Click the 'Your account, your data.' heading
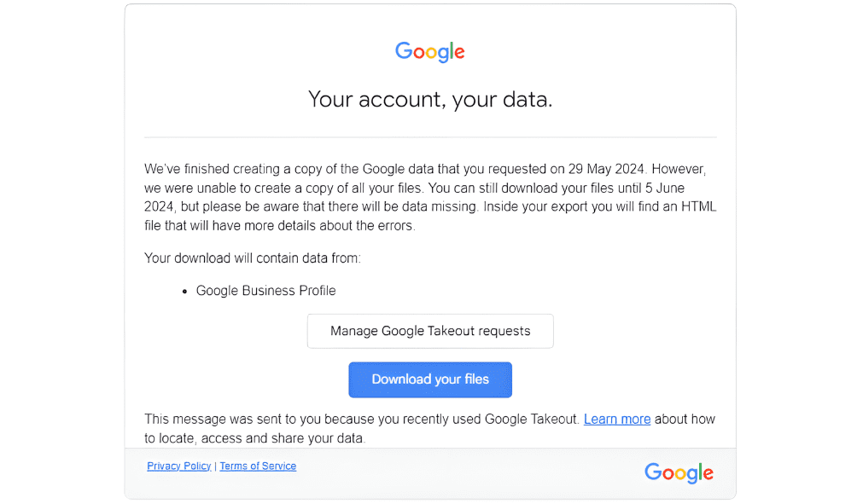The width and height of the screenshot is (857, 504). (429, 99)
